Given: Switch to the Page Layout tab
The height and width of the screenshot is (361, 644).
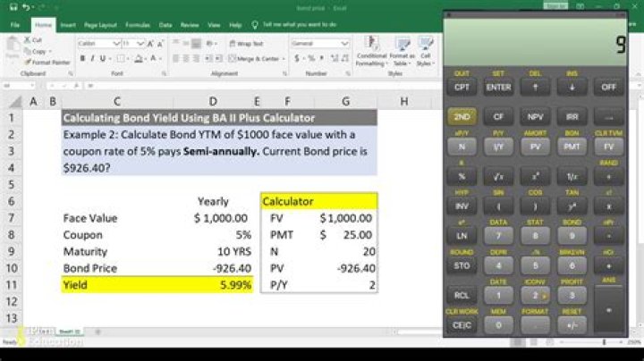Looking at the screenshot, I should [100, 25].
